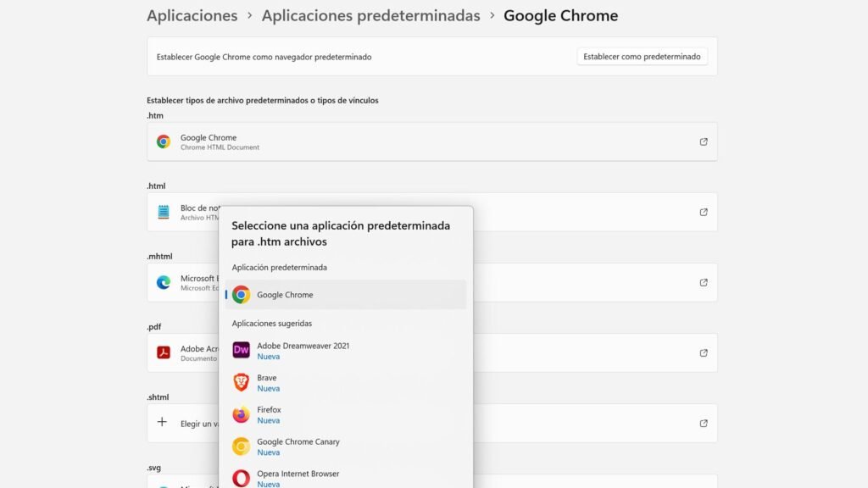
Task: Pick Google Chrome Canary from the list
Action: point(298,446)
